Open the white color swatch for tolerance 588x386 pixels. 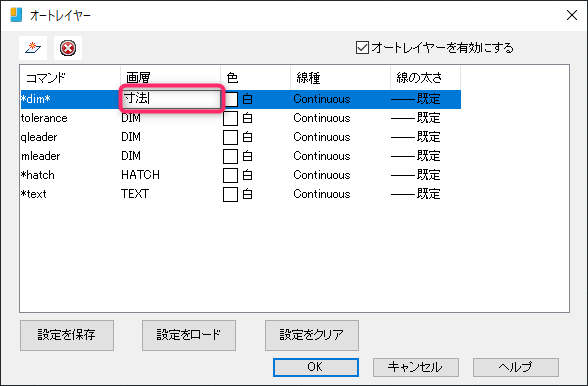[231, 119]
